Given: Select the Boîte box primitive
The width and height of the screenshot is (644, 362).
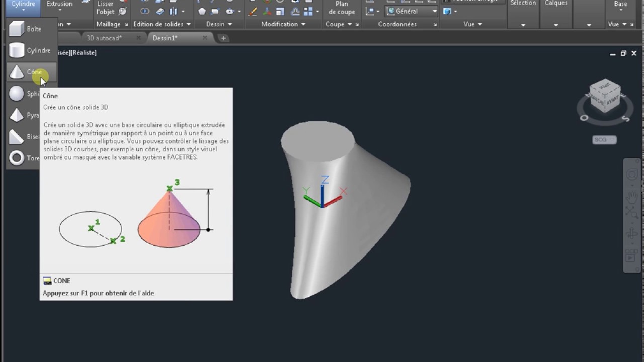Looking at the screenshot, I should pos(31,29).
